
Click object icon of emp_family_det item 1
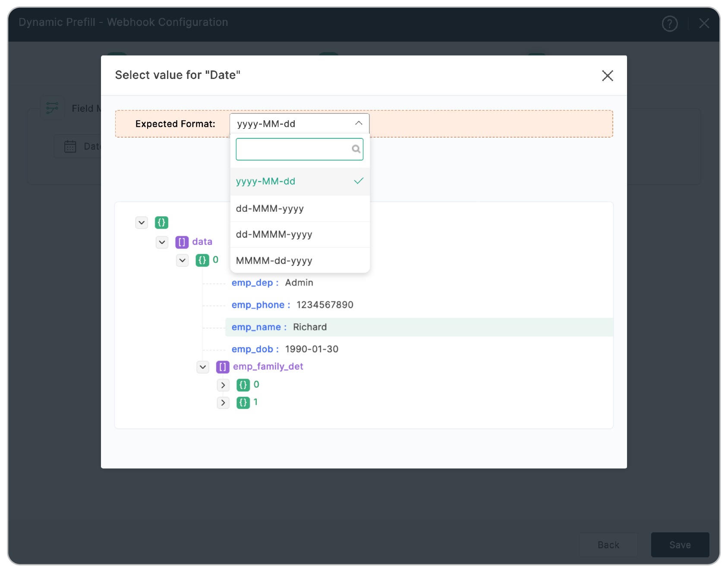click(x=243, y=402)
